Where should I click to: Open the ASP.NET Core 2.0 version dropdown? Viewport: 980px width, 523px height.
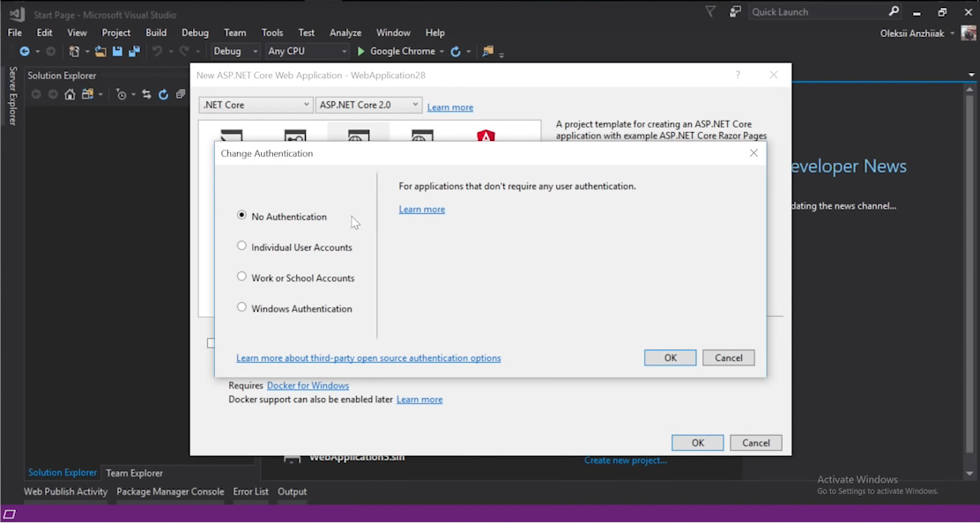tap(368, 105)
